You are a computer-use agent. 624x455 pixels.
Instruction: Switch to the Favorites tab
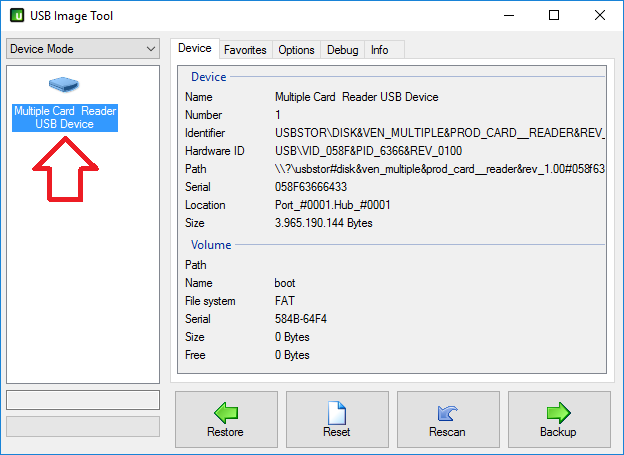point(245,50)
